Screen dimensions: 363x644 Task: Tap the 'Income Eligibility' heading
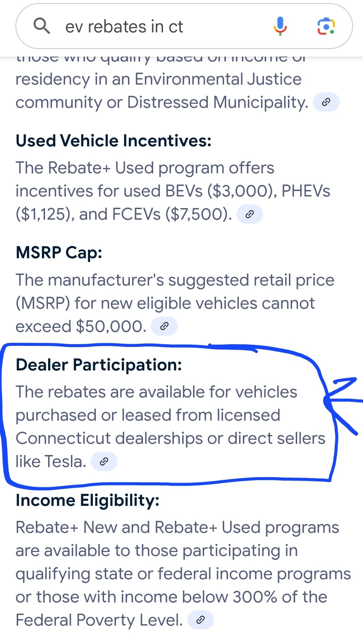[x=87, y=500]
